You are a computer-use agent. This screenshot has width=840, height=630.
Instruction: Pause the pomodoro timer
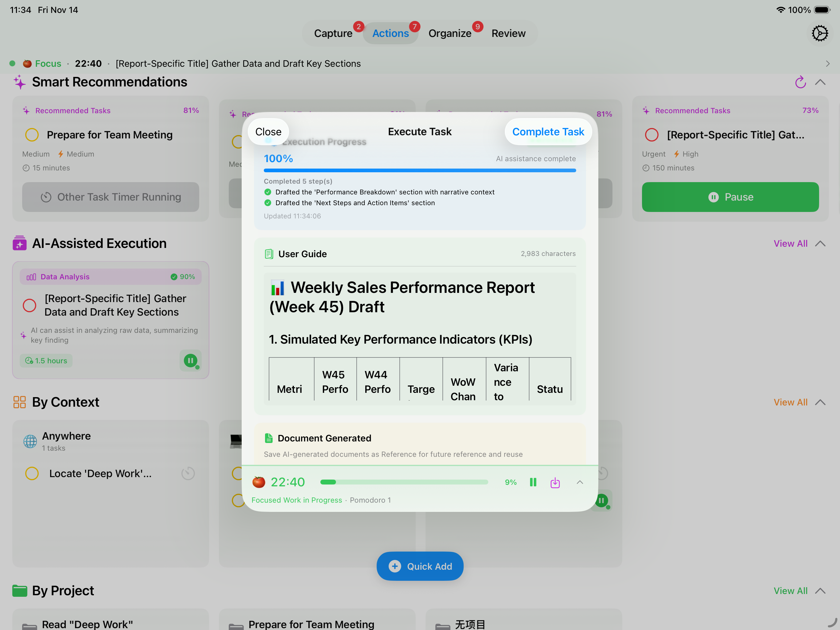(x=533, y=482)
